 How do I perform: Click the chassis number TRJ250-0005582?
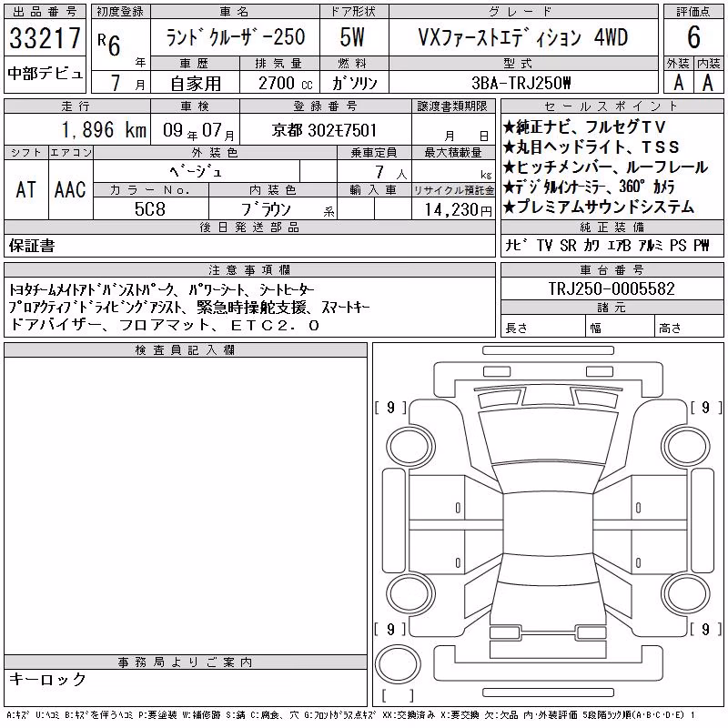pos(612,288)
